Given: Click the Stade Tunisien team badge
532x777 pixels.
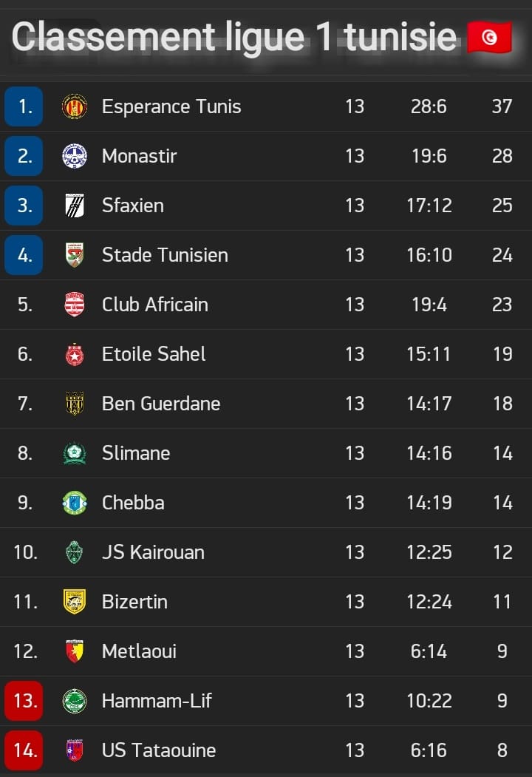Looking at the screenshot, I should [75, 255].
